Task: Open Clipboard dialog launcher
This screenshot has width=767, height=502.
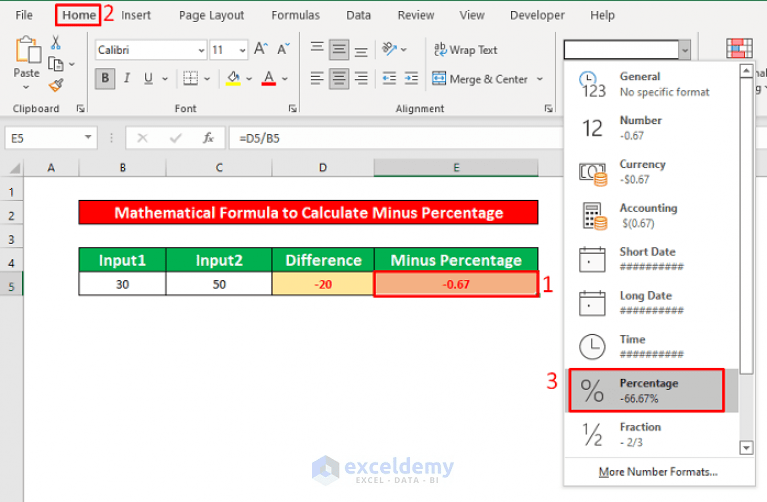Action: [x=81, y=109]
